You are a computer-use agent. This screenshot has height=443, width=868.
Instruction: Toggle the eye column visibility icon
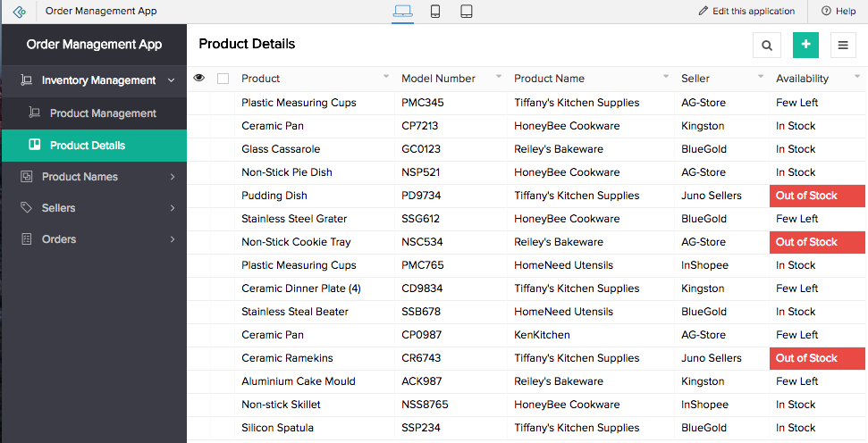pyautogui.click(x=199, y=79)
